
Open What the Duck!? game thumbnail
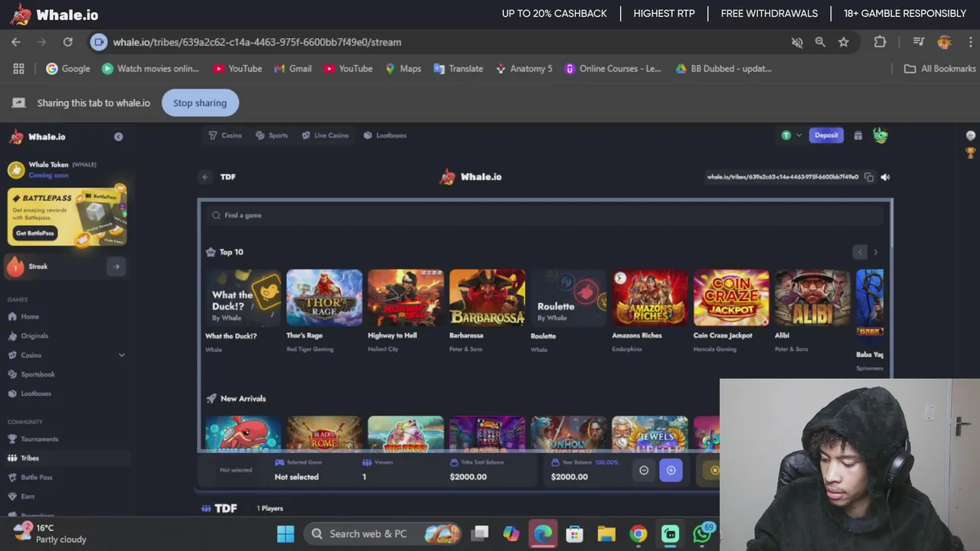tap(243, 298)
